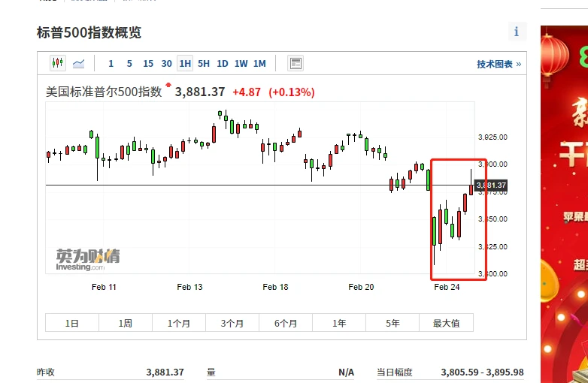Click the red marker beside the index name

pyautogui.click(x=168, y=85)
